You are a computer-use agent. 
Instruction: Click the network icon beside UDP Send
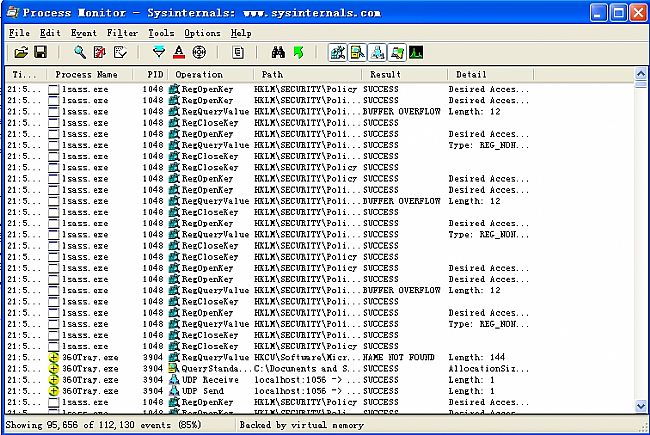(x=174, y=391)
